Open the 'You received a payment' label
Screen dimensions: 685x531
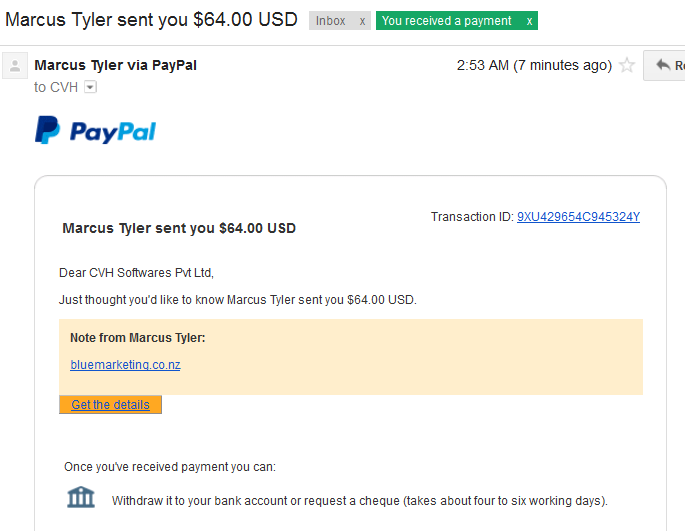coord(446,21)
